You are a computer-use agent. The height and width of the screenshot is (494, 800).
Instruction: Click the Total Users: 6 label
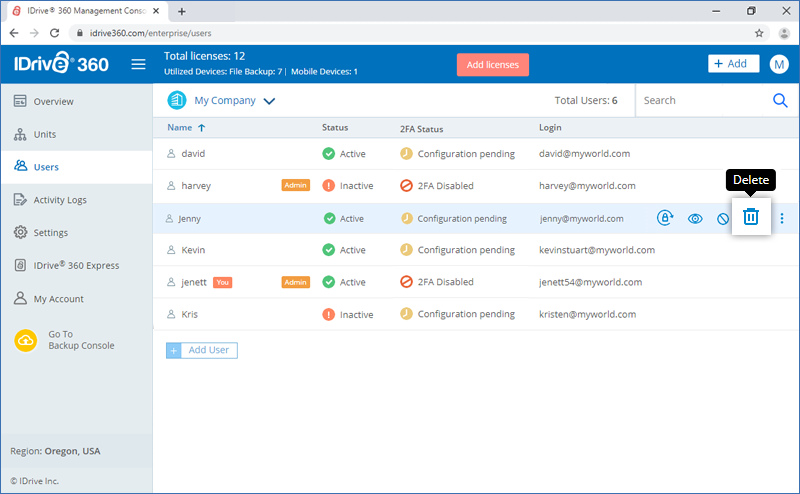[586, 101]
